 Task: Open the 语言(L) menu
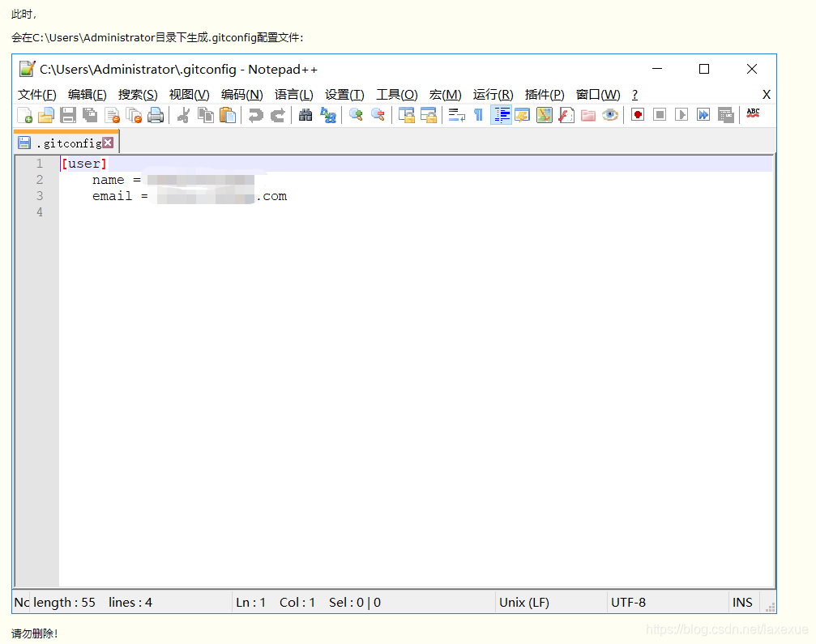tap(293, 94)
